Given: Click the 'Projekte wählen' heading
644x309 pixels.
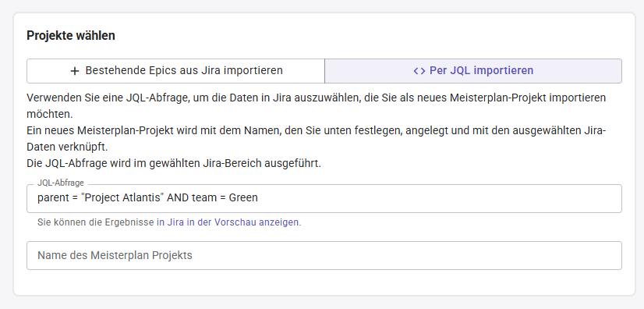Looking at the screenshot, I should (71, 36).
